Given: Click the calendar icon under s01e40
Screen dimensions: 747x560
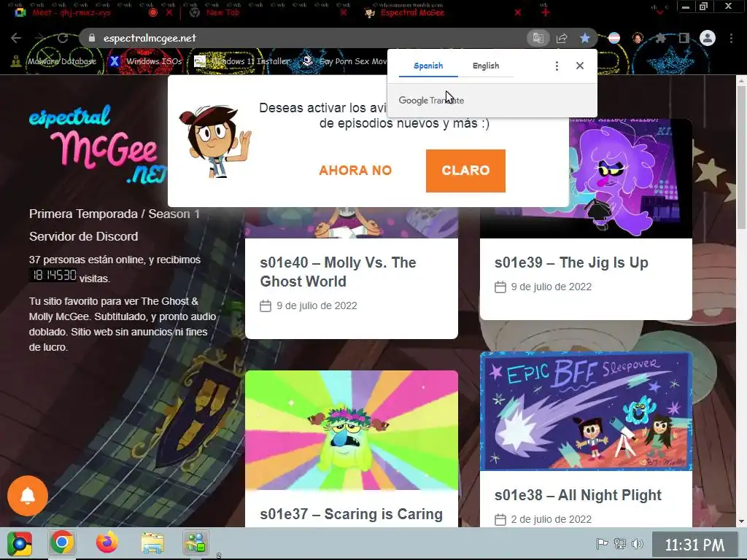Looking at the screenshot, I should pyautogui.click(x=266, y=306).
